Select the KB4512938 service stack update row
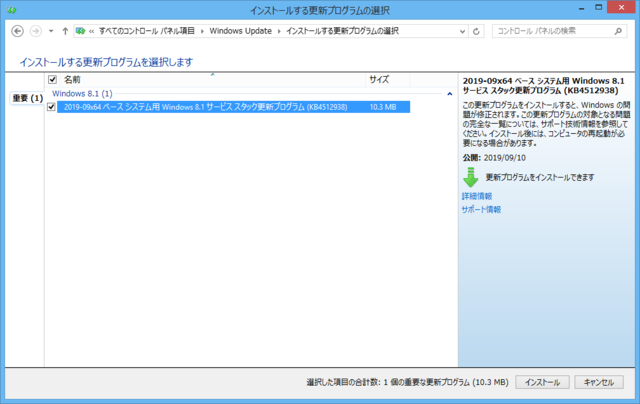This screenshot has width=640, height=404. 233,107
